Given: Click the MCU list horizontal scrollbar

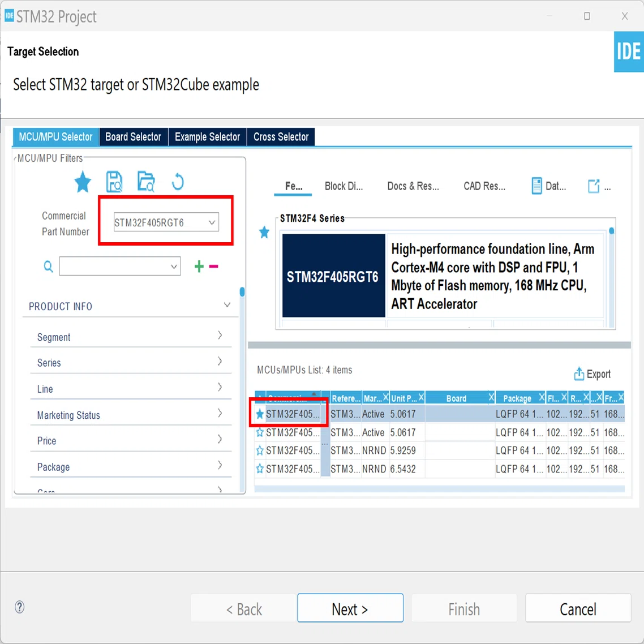Looking at the screenshot, I should pos(440,489).
